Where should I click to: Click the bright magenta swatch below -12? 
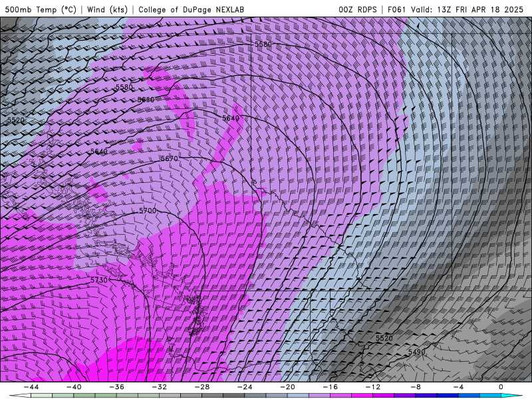[362, 396]
